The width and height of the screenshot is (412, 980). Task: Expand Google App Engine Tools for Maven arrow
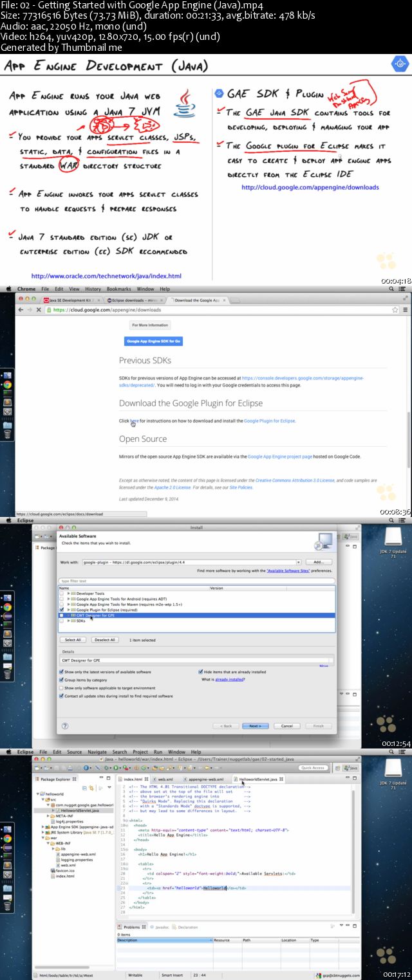coord(68,604)
